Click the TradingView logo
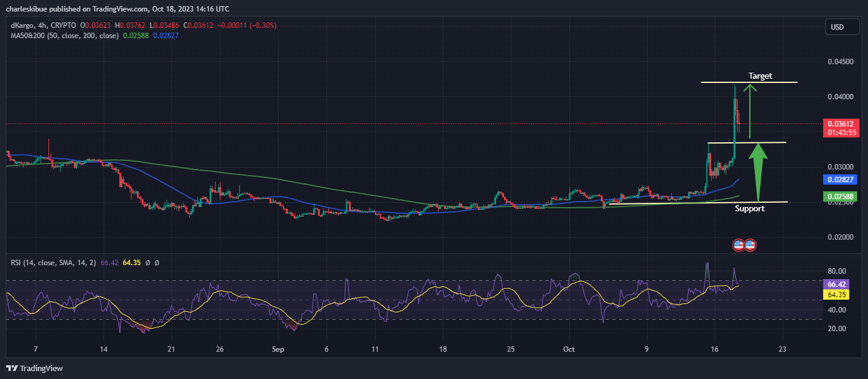Viewport: 868px width, 379px height. [35, 368]
